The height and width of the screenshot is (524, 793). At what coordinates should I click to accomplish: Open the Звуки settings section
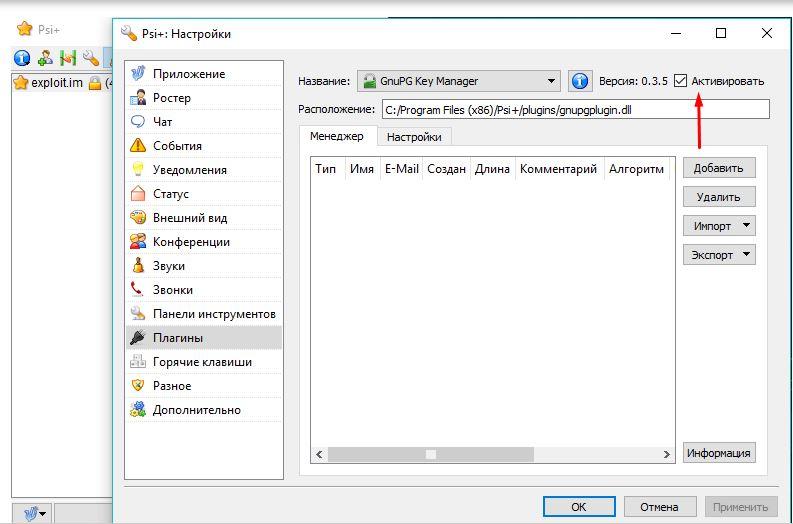click(x=203, y=266)
